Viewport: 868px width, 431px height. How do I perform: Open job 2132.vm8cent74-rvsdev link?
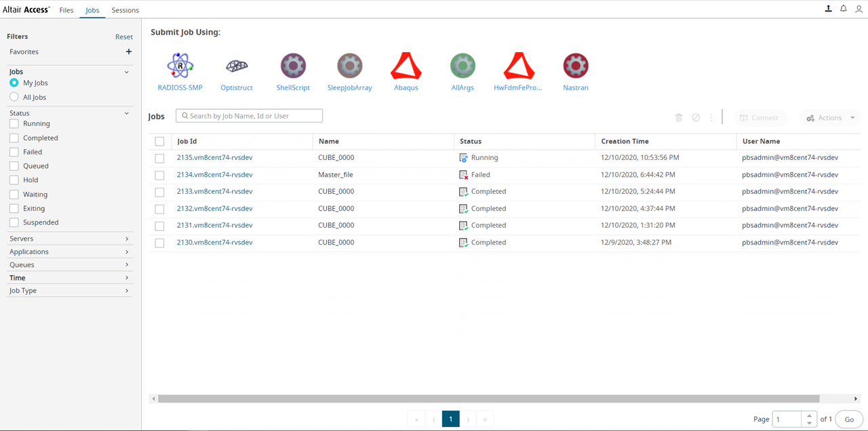point(215,209)
